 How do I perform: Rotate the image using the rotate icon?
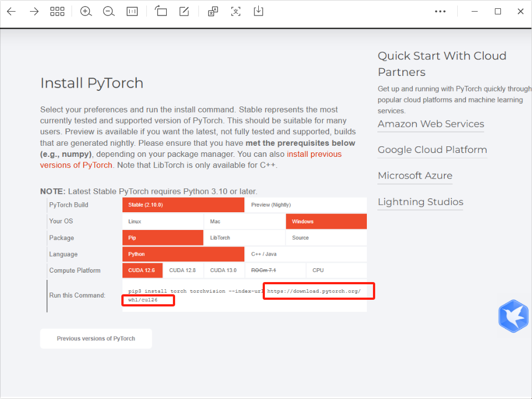161,12
